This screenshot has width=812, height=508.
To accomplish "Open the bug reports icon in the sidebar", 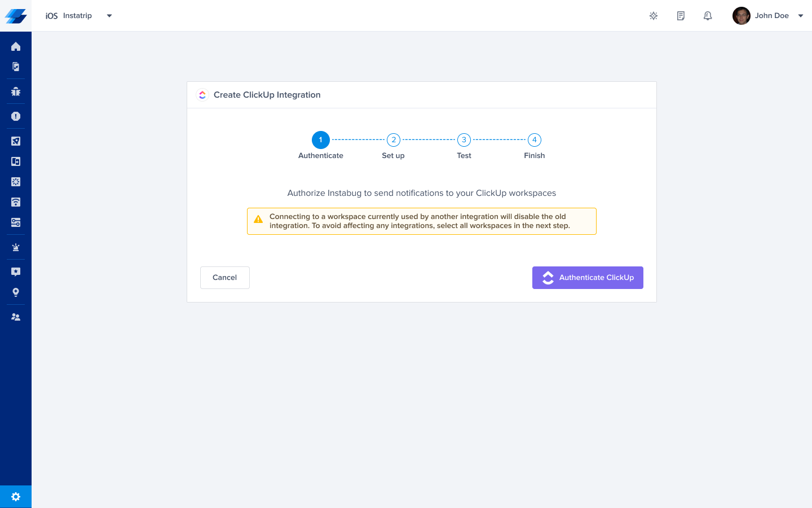I will pos(16,91).
